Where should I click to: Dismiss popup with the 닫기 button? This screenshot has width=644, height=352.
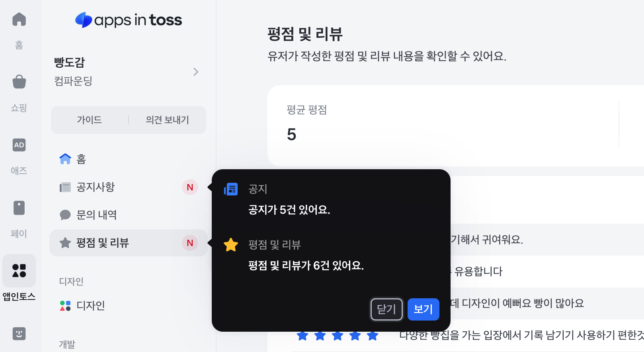[x=386, y=309]
